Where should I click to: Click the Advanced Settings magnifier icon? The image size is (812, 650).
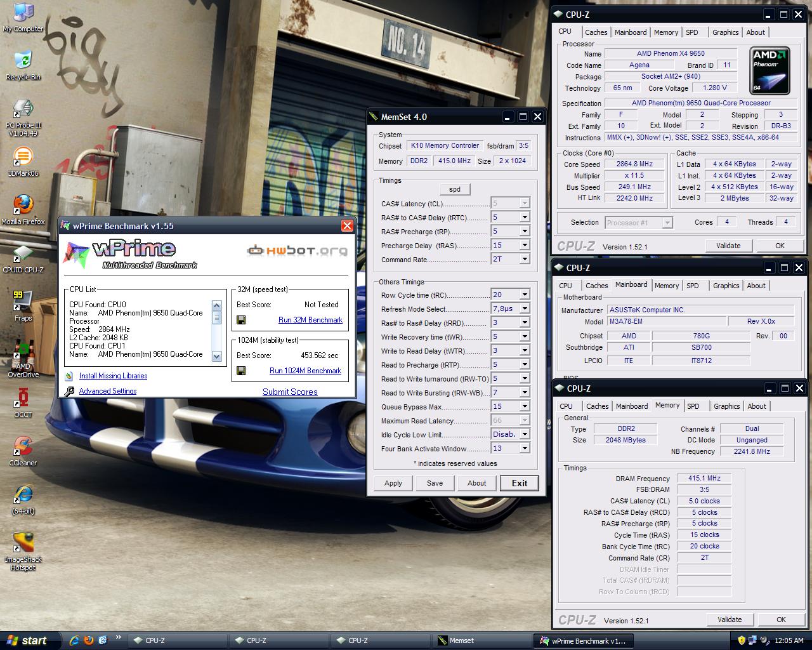(70, 392)
